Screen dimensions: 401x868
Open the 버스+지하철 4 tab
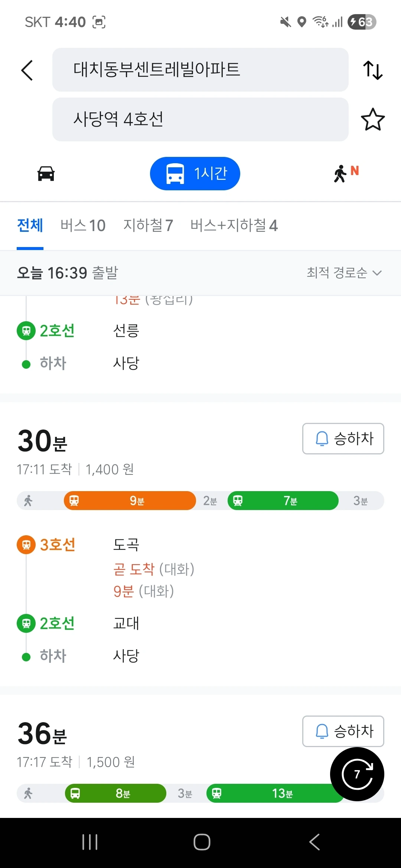click(234, 226)
